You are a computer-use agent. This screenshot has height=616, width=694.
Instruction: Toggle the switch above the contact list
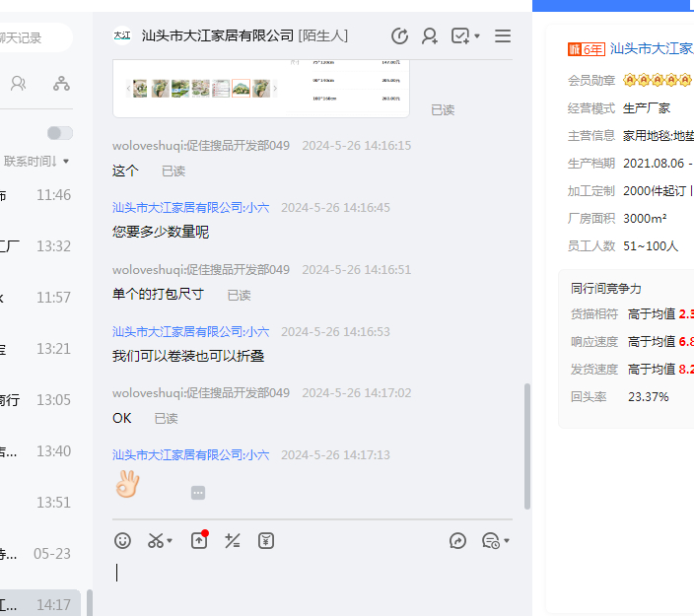click(x=60, y=133)
